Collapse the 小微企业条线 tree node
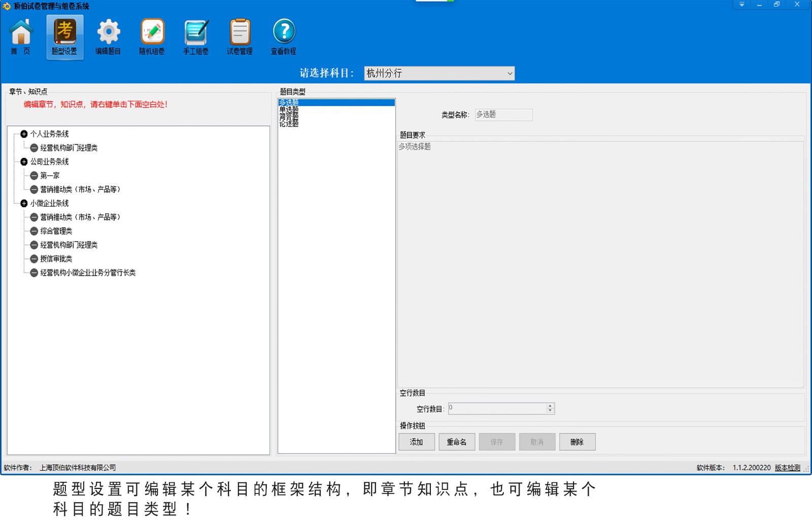 pos(24,204)
